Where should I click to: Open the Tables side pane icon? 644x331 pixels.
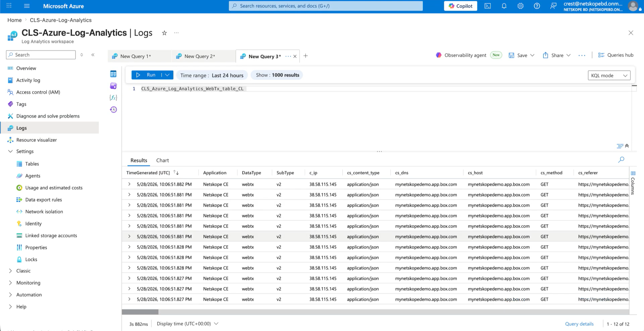pyautogui.click(x=113, y=74)
